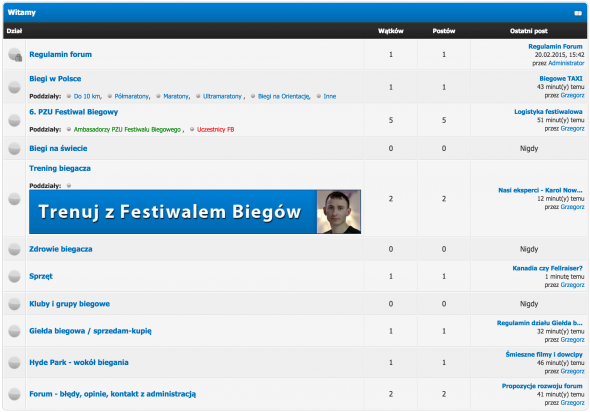
Task: Collapse the Witamy category section
Action: [x=578, y=13]
